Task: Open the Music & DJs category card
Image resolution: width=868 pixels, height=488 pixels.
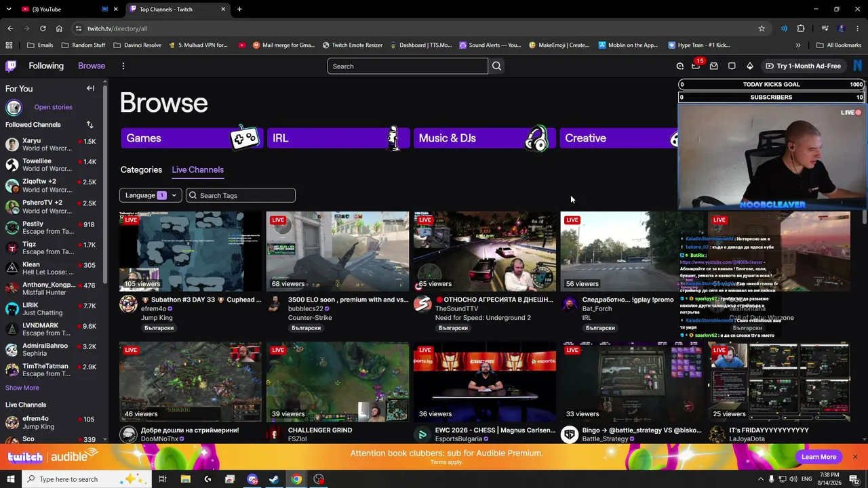Action: pyautogui.click(x=485, y=138)
